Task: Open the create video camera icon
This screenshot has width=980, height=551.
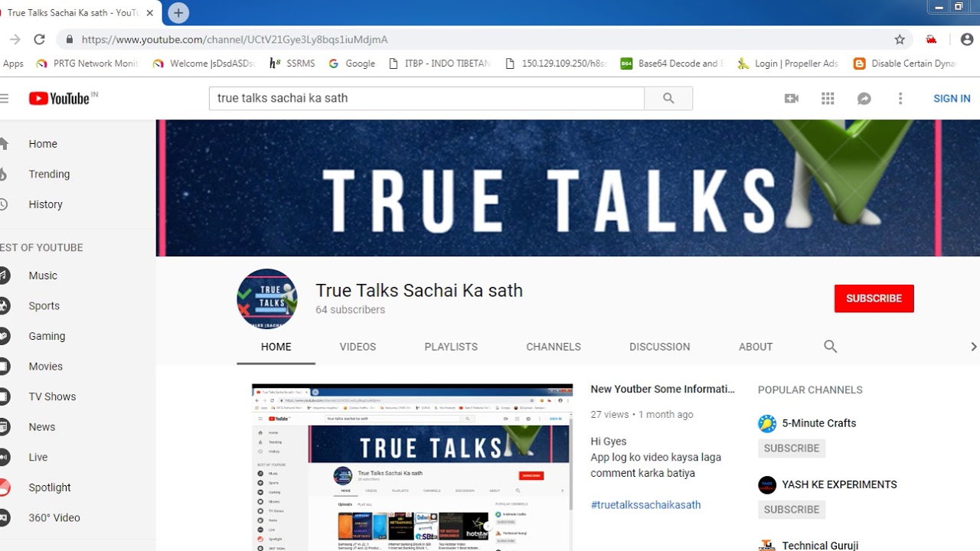Action: click(x=792, y=99)
